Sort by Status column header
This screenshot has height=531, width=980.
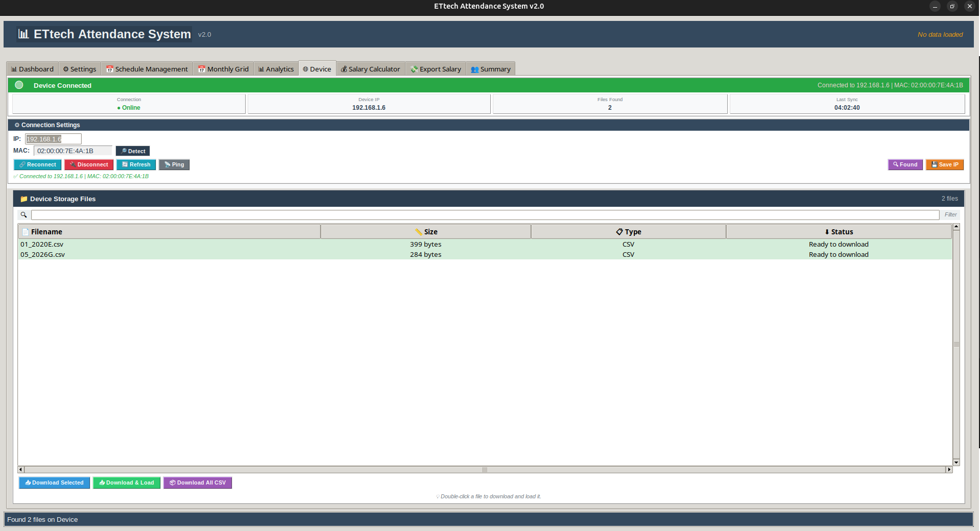(x=839, y=232)
